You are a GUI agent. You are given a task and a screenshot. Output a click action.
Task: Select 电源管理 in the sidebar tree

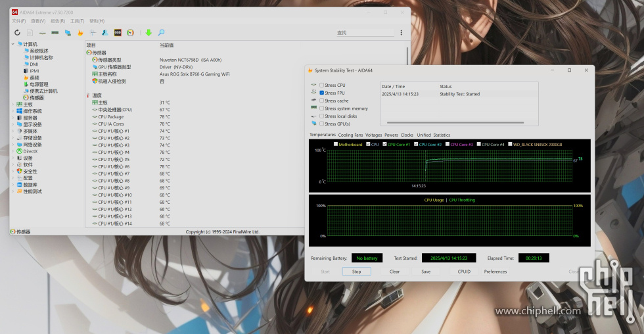(x=39, y=84)
